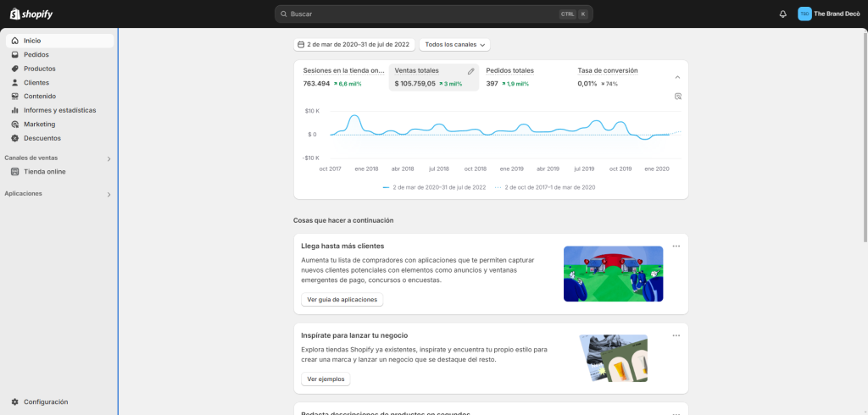Viewport: 868px width, 415px height.
Task: Click the Buscar search field
Action: pos(424,14)
